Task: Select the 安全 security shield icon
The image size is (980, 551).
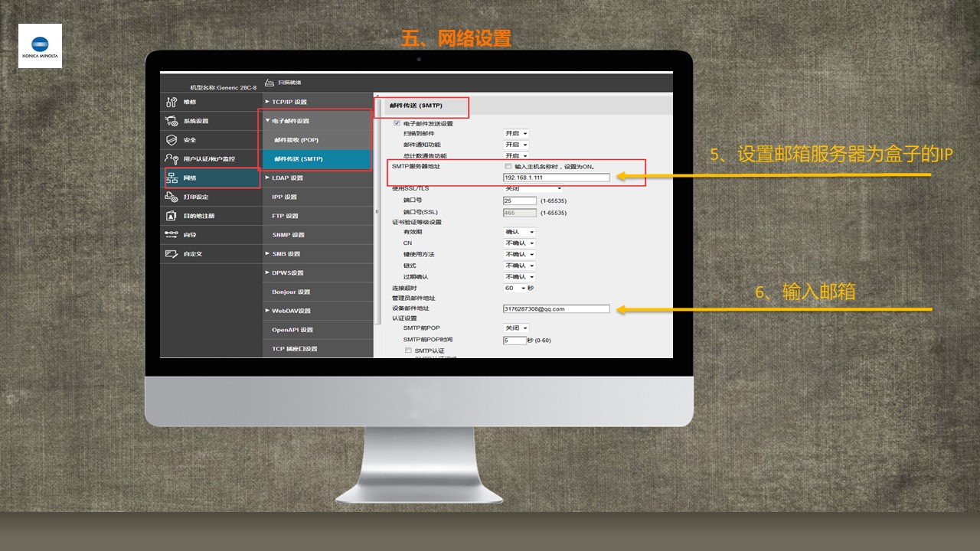Action: 171,140
